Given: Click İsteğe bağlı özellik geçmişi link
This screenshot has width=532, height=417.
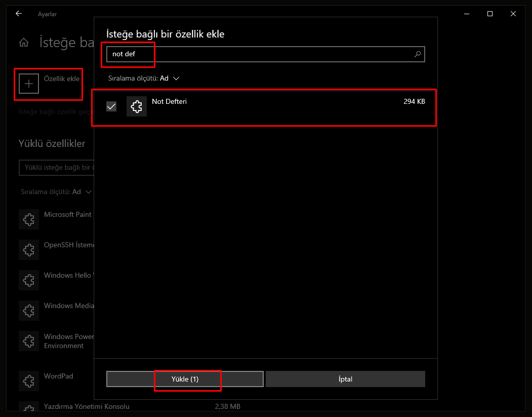Looking at the screenshot, I should pyautogui.click(x=56, y=111).
